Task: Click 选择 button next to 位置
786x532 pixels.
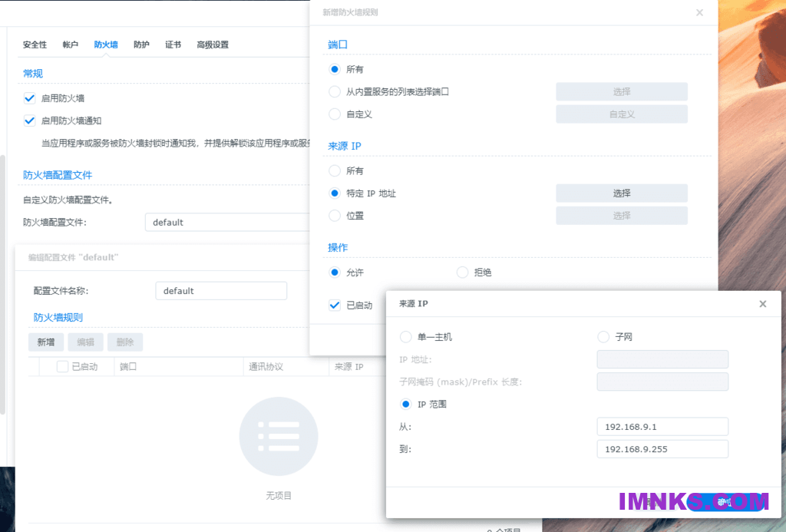Action: tap(622, 216)
